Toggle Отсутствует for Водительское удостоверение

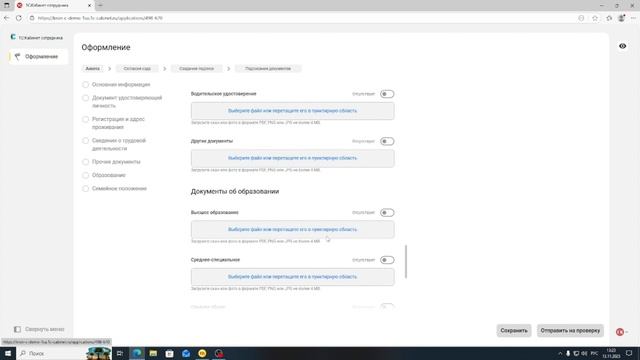point(387,94)
